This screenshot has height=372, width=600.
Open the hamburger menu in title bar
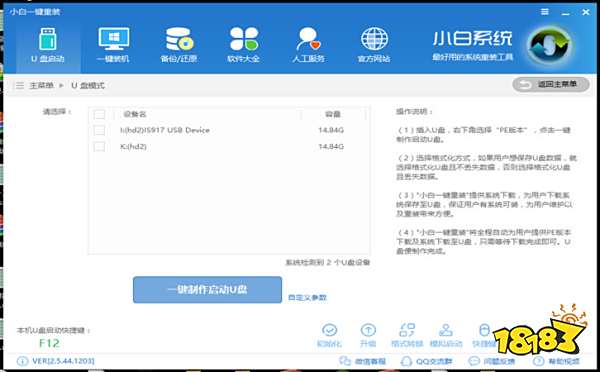click(x=545, y=12)
